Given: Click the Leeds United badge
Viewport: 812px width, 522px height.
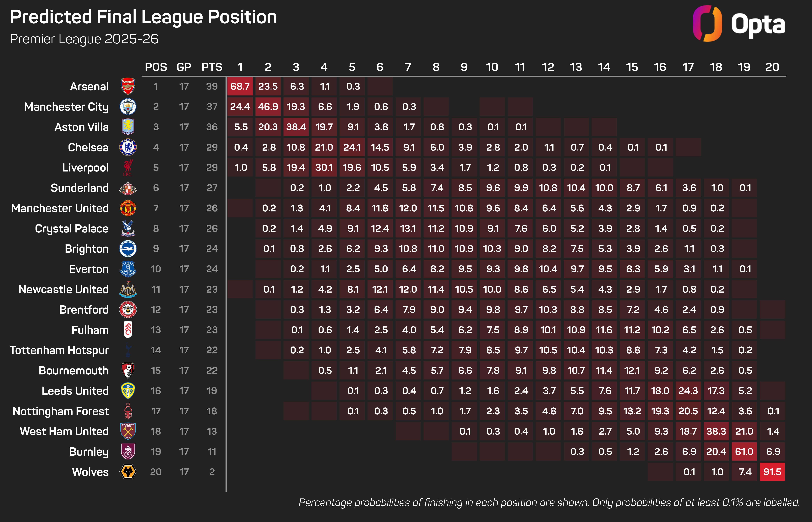Looking at the screenshot, I should (x=128, y=390).
